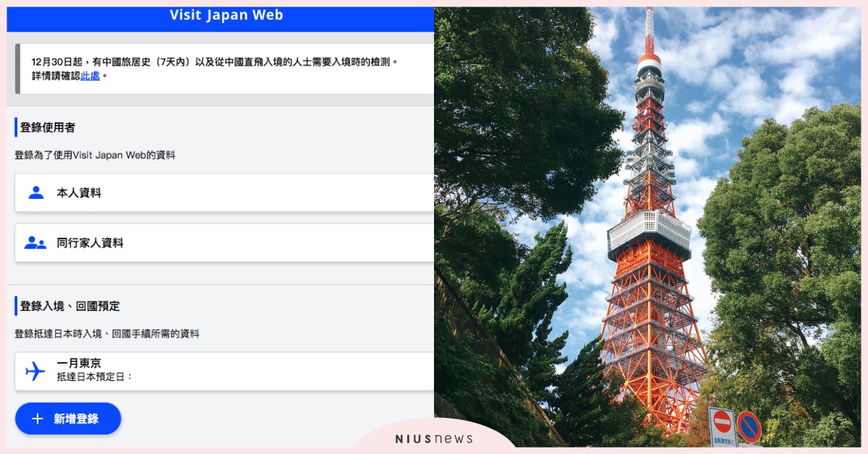This screenshot has height=454, width=868.
Task: Click the 12月30日起 notice text
Action: coord(215,62)
